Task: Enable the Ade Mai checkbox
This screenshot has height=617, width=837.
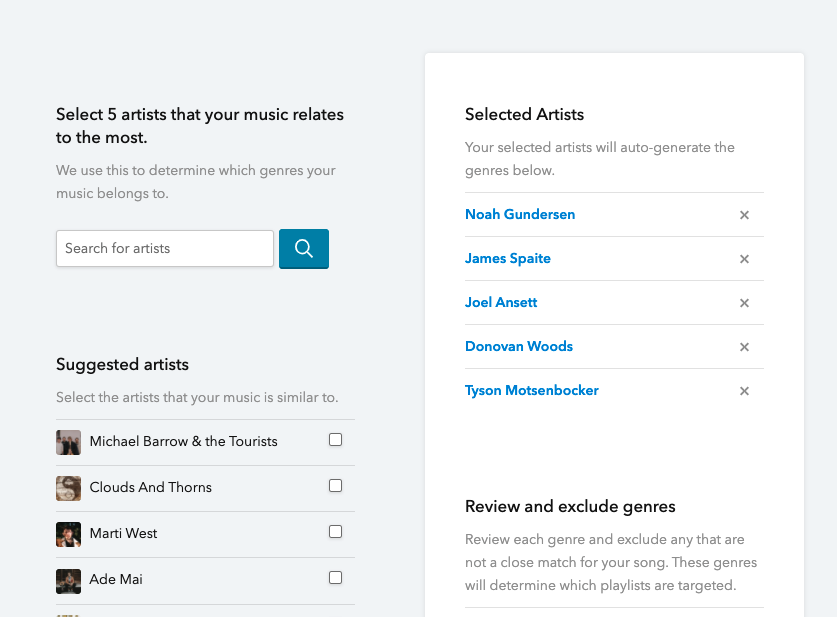Action: 335,578
